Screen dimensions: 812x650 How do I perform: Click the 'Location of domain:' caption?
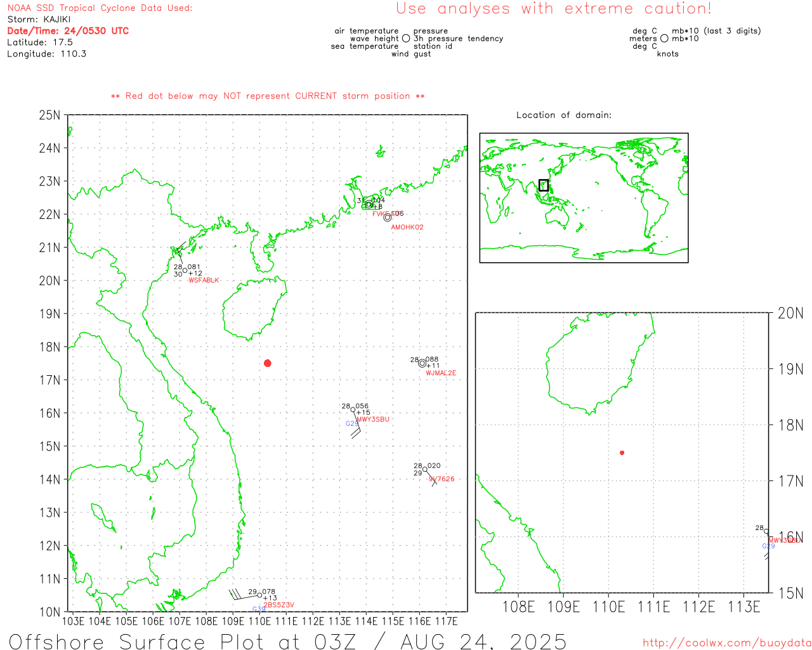[x=564, y=115]
